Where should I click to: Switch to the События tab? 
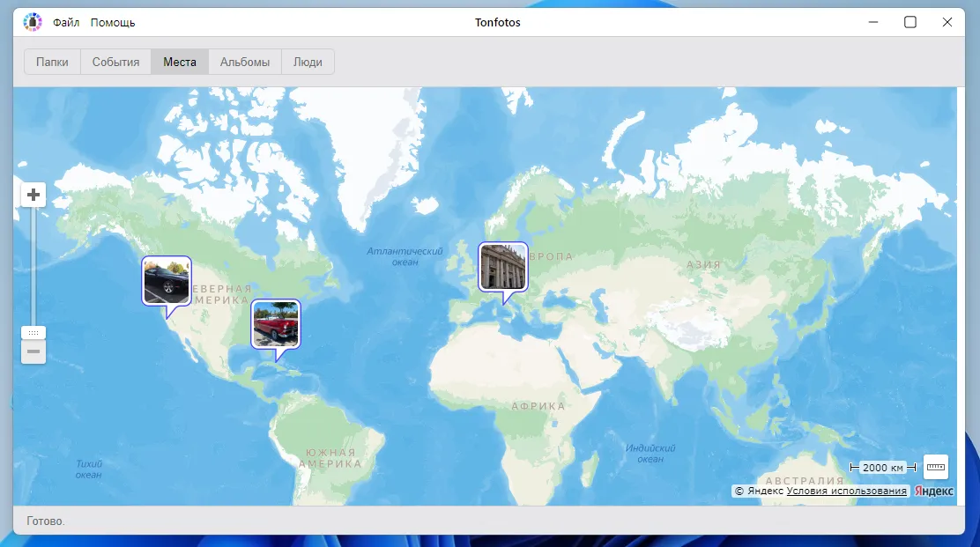click(115, 63)
